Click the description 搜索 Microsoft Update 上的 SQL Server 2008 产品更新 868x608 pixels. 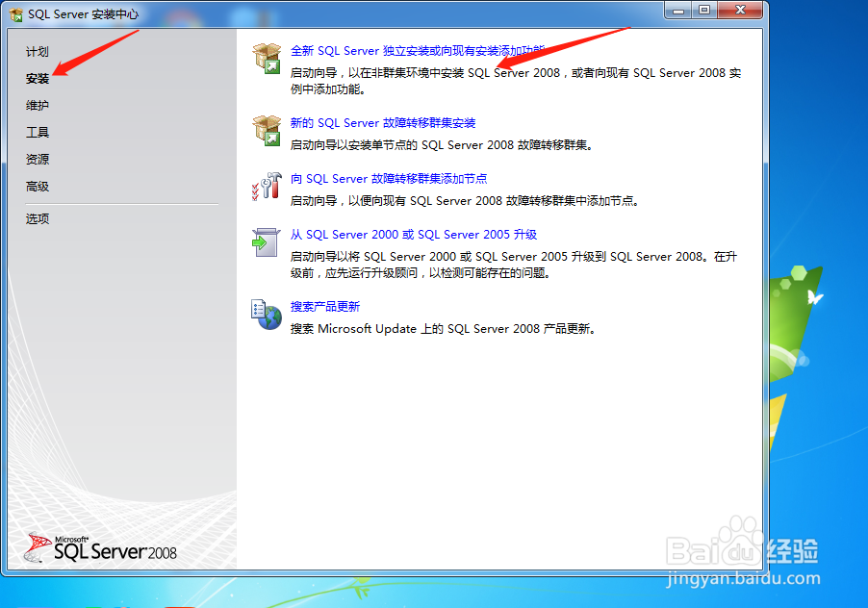pyautogui.click(x=444, y=329)
